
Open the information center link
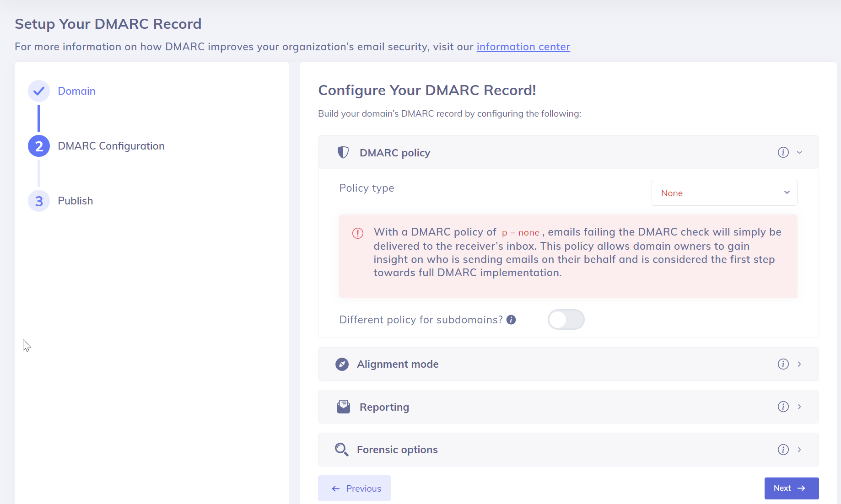(x=523, y=47)
